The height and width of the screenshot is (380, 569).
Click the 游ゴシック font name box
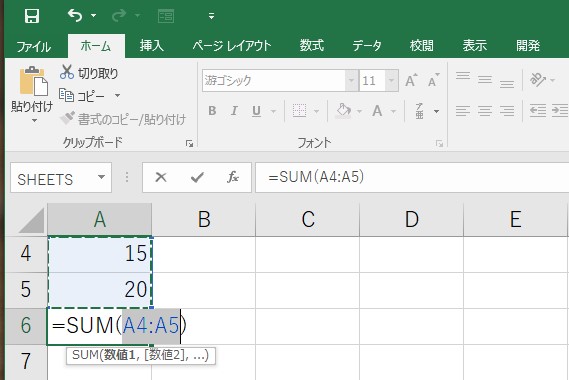274,80
